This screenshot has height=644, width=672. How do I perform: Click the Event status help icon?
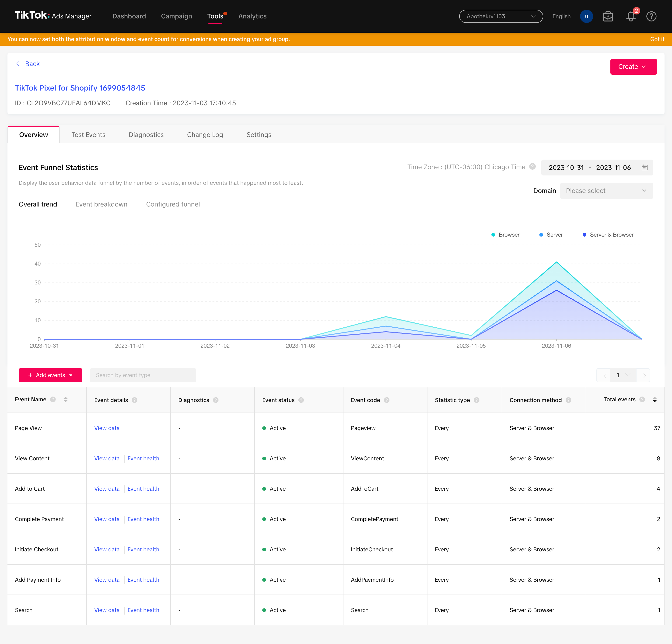[301, 400]
